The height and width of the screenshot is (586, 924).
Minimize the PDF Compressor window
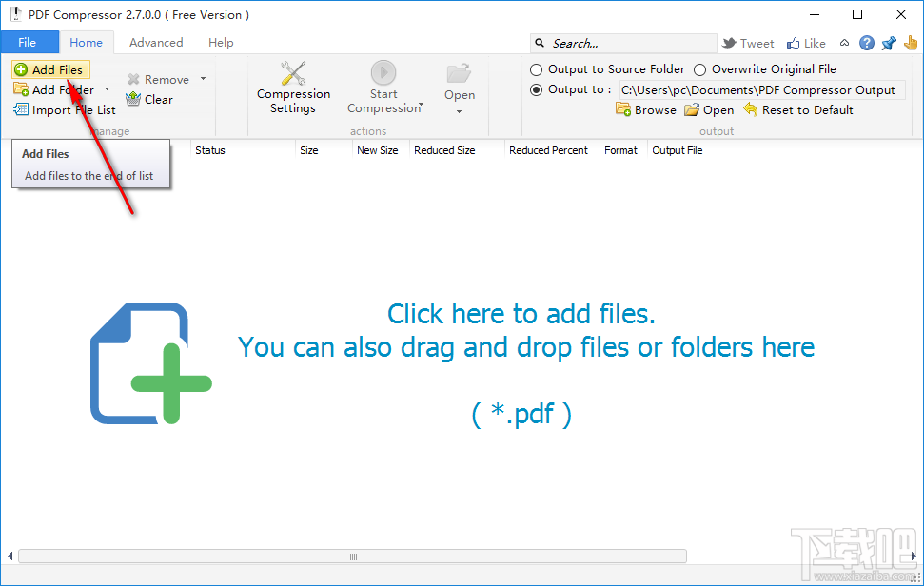[x=815, y=14]
